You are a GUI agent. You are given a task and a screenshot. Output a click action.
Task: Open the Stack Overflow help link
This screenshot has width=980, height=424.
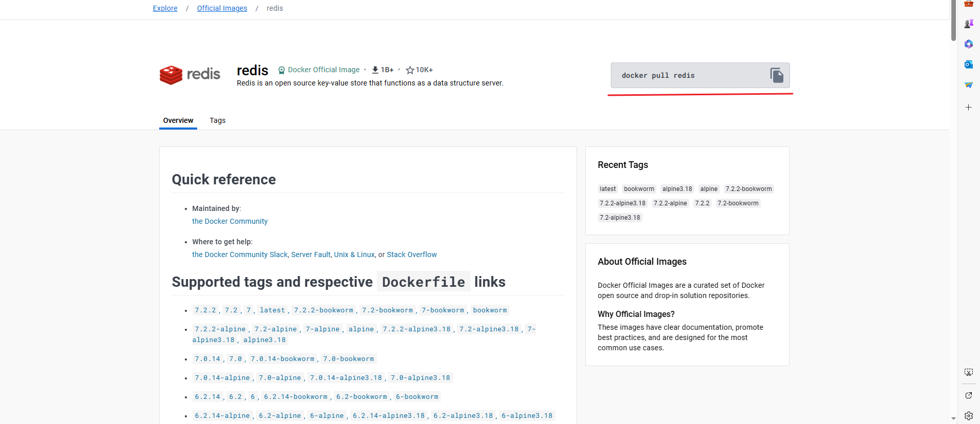412,255
